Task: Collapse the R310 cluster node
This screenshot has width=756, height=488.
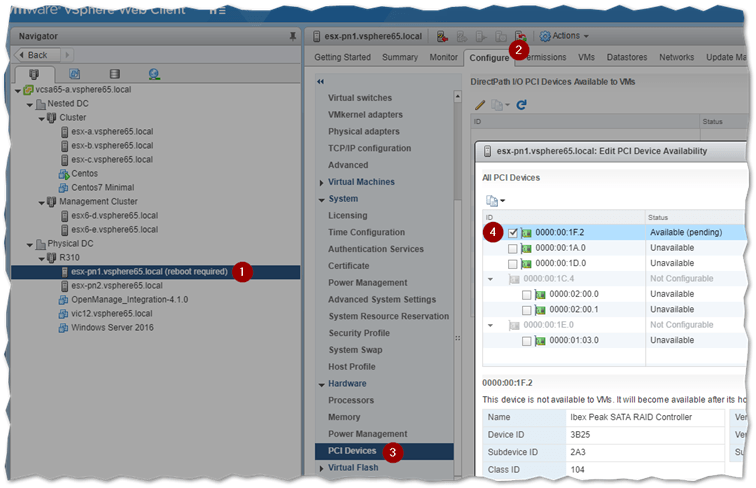Action: (42, 259)
